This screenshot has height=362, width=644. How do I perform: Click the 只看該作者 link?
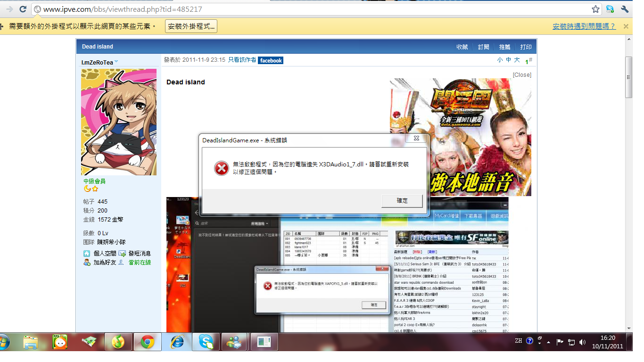pos(242,60)
